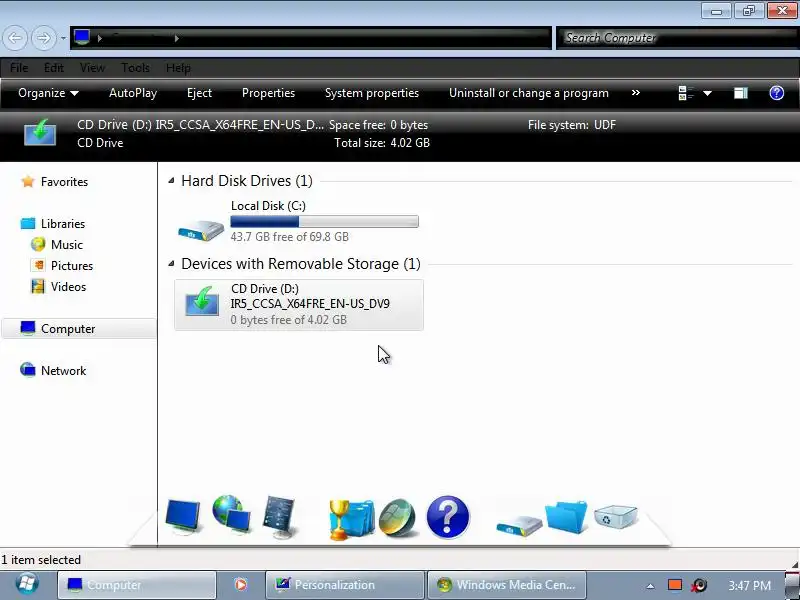Click the tray icon with red X

(x=699, y=585)
